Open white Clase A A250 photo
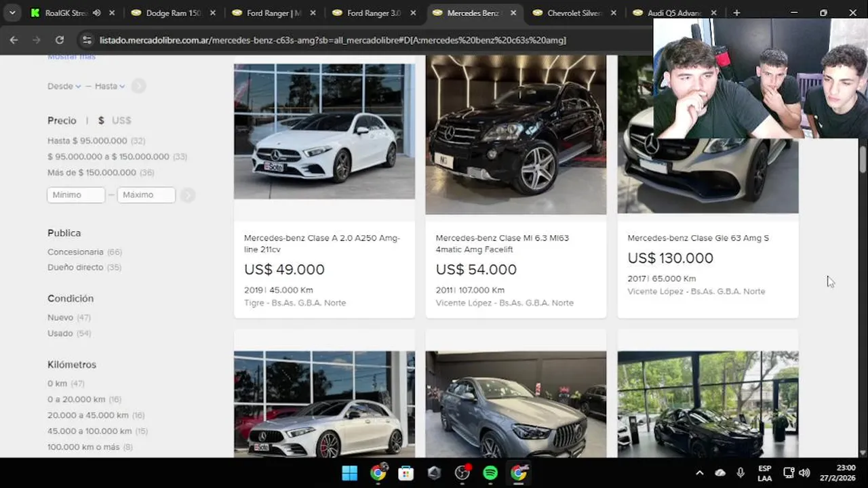 [324, 131]
